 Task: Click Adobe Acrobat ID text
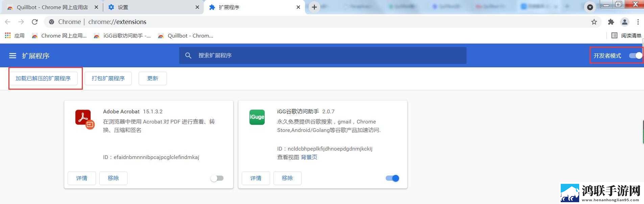tap(151, 157)
